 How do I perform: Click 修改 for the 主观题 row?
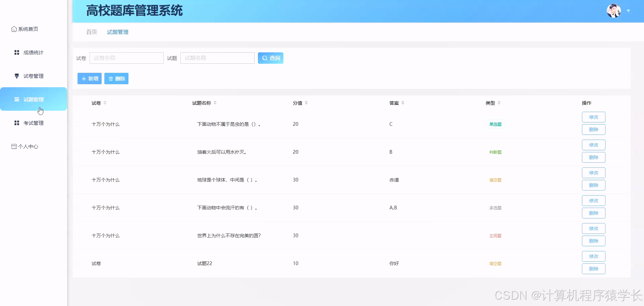[594, 228]
